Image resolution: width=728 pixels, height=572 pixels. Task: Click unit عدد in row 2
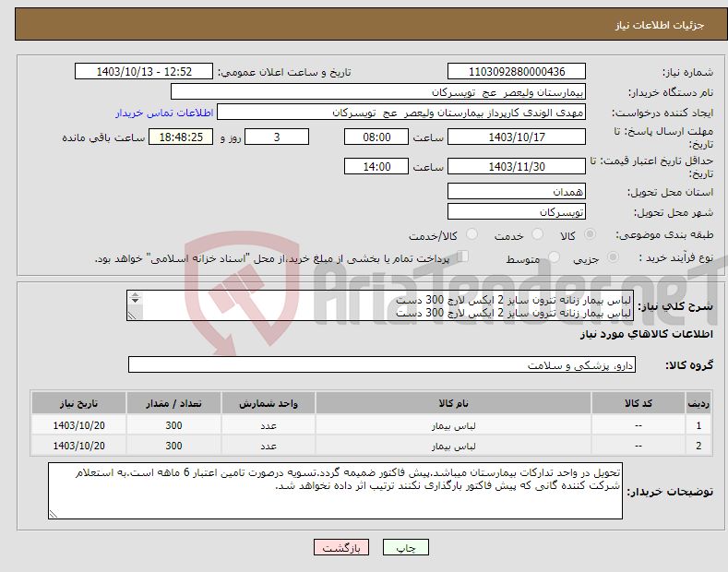click(x=269, y=447)
